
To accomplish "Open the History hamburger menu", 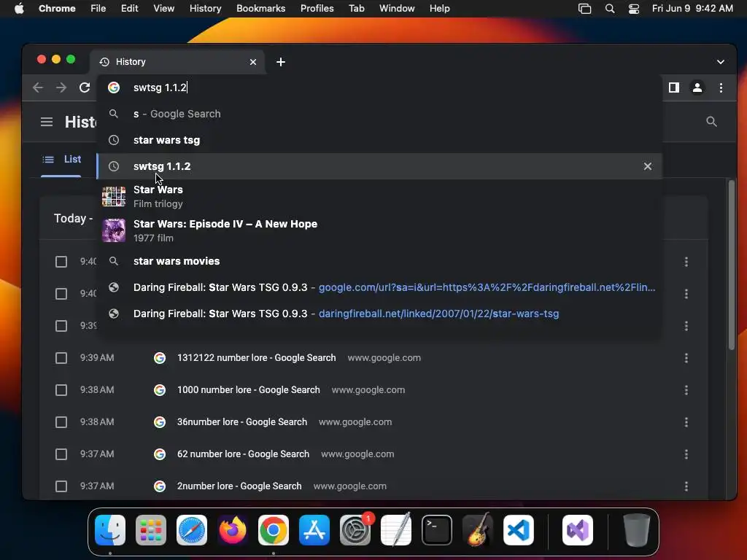I will click(47, 122).
